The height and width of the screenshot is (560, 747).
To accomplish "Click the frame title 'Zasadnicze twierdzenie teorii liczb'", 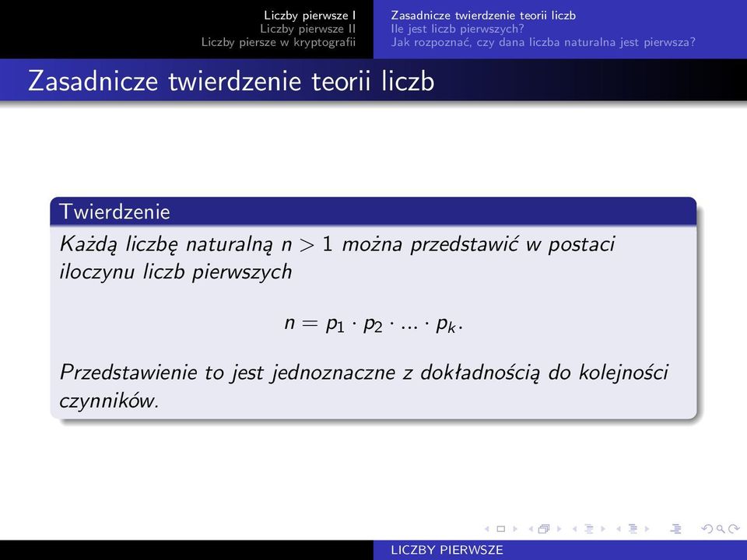I will pyautogui.click(x=231, y=80).
